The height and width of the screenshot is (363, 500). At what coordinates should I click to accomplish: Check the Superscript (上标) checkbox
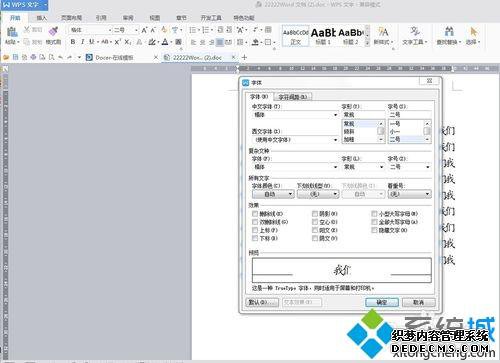click(255, 230)
